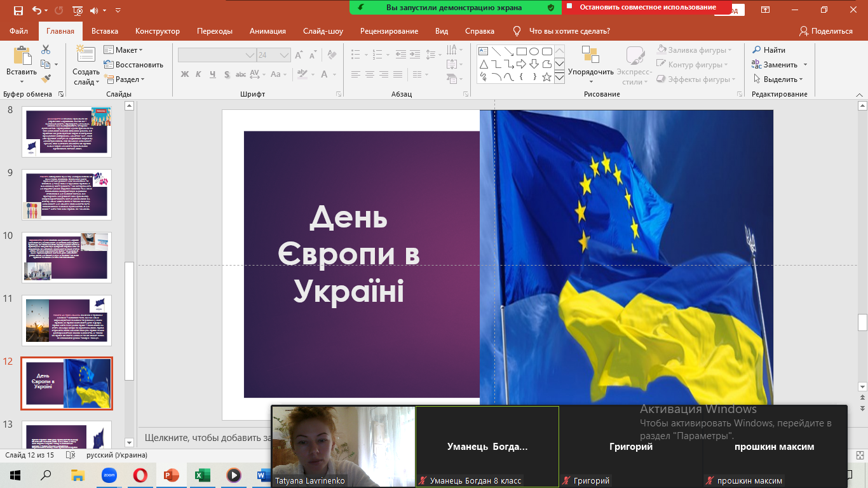This screenshot has height=488, width=868.
Task: Select the Format Painter brush
Action: click(x=46, y=79)
